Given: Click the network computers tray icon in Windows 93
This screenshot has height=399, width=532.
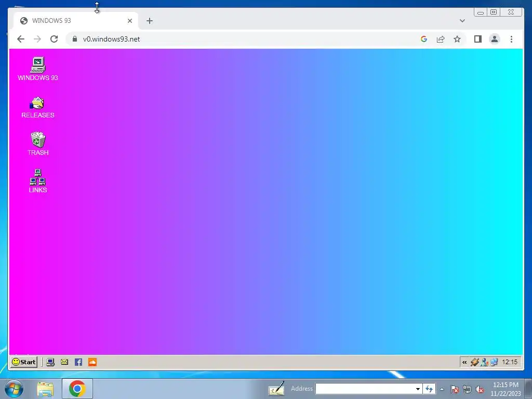Looking at the screenshot, I should (x=494, y=362).
